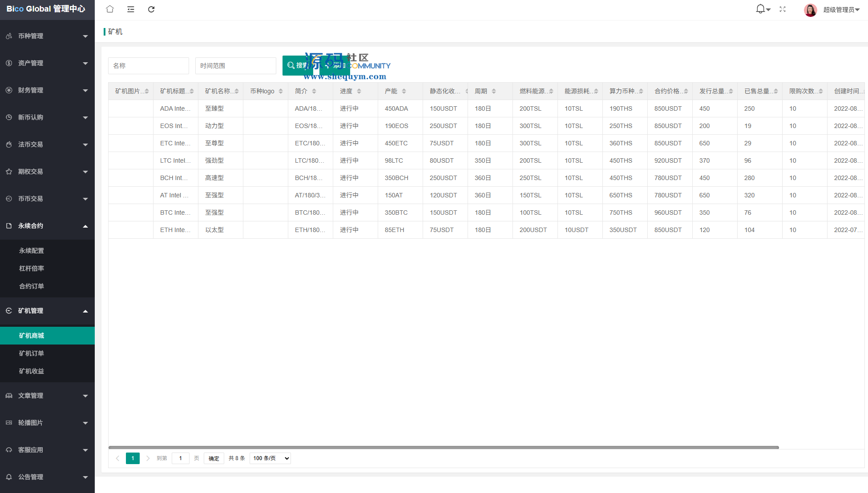Click the admin avatar picture

(x=810, y=10)
